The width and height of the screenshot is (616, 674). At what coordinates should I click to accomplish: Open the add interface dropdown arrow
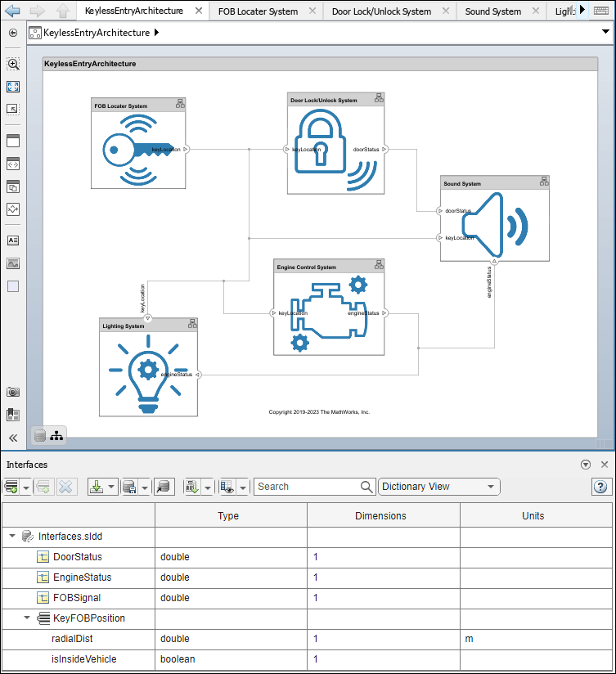coord(26,488)
